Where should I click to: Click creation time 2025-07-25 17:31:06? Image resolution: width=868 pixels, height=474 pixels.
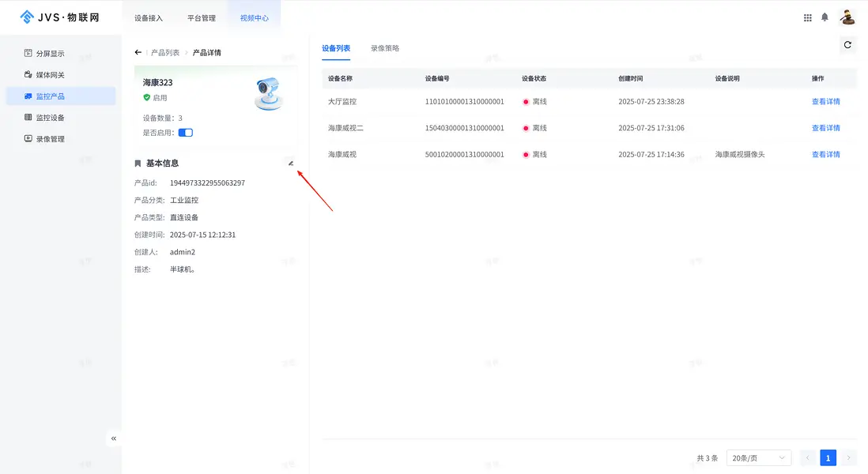click(x=651, y=128)
